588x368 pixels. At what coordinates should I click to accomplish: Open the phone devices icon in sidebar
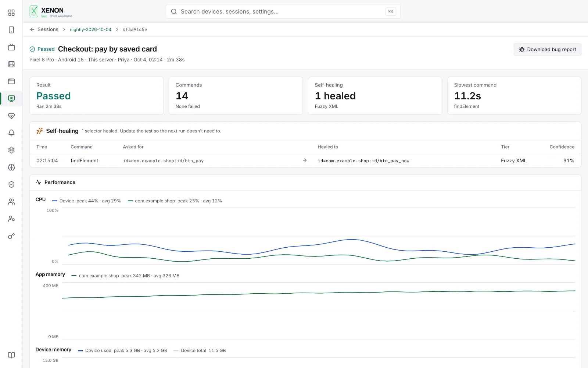(x=11, y=30)
